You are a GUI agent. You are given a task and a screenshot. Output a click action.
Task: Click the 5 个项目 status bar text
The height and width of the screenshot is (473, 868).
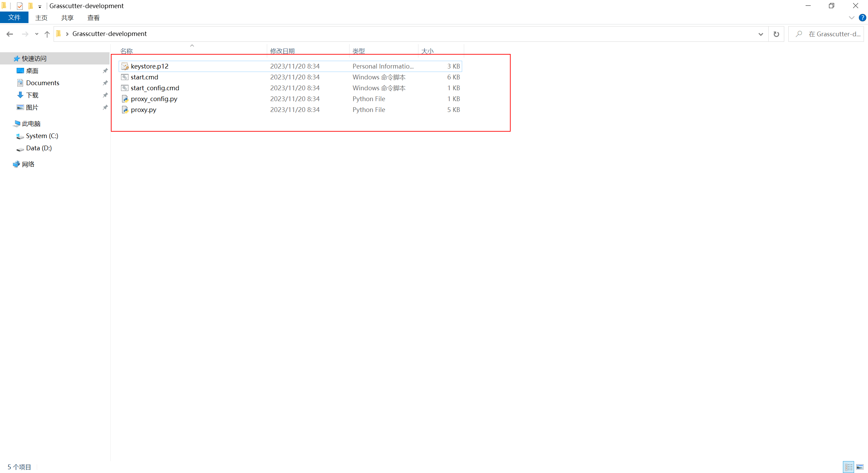(x=19, y=467)
